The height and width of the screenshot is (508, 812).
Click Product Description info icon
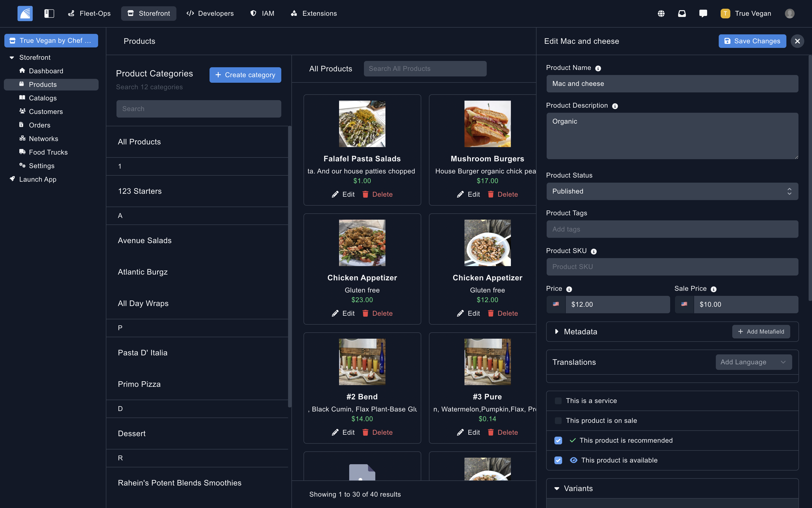pyautogui.click(x=615, y=106)
